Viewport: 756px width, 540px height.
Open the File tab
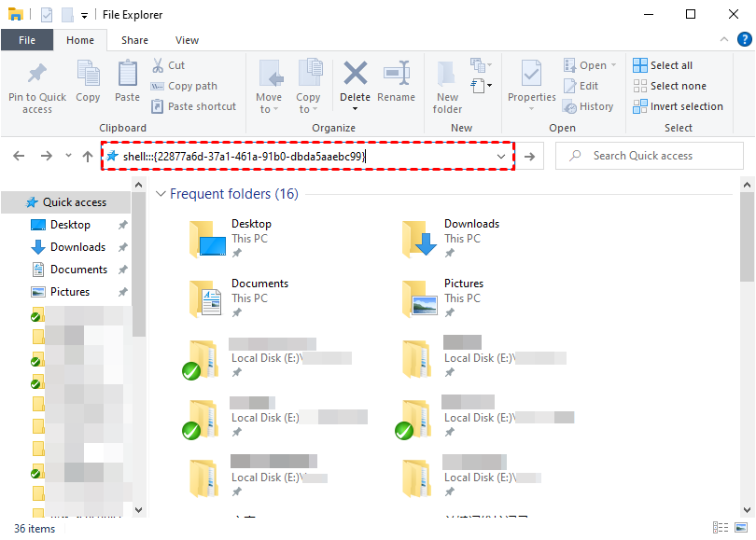tap(27, 40)
